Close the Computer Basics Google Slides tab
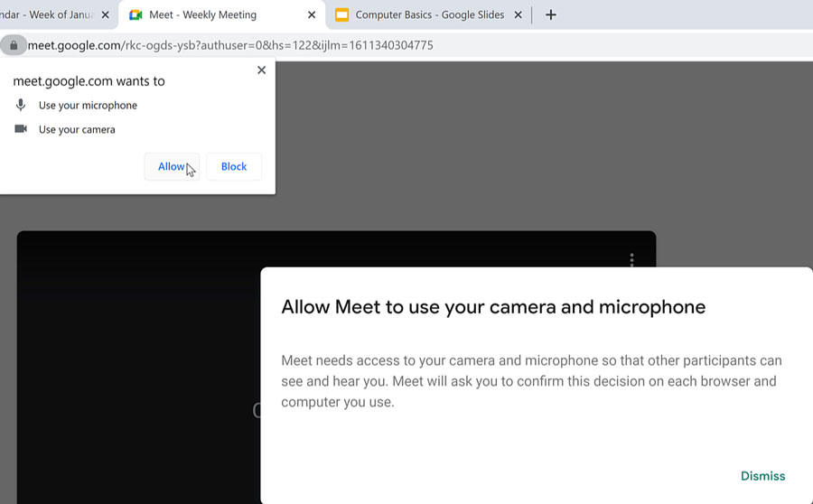Screen dimensions: 813x504 coord(518,15)
